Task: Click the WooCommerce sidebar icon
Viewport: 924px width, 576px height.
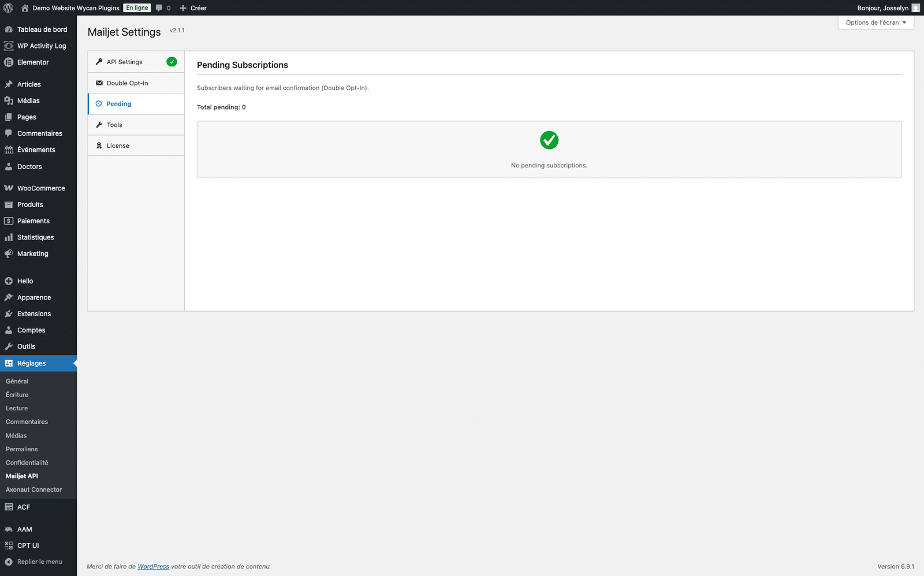Action: click(9, 188)
